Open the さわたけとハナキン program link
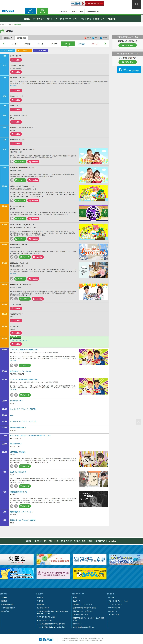143x644 pixels. pyautogui.click(x=16, y=401)
